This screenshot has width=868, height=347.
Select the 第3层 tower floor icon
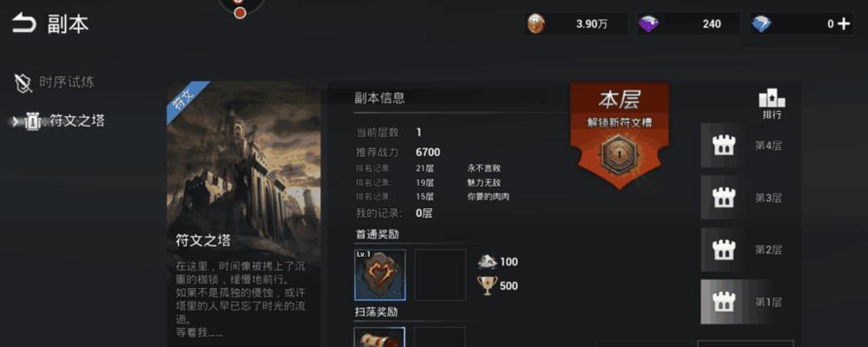click(x=724, y=198)
